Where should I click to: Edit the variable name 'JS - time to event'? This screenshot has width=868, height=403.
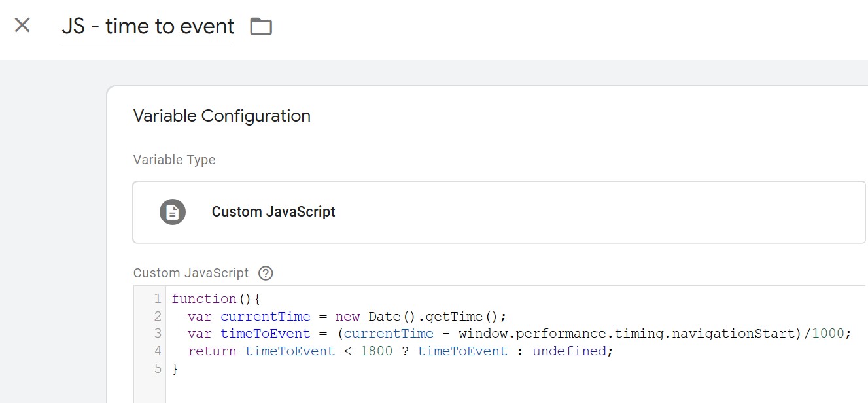[148, 27]
